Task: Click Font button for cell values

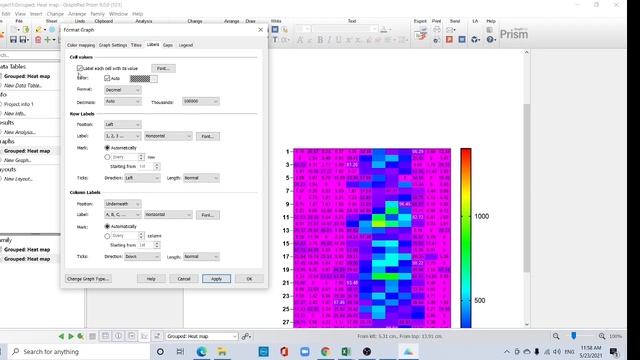Action: point(163,68)
